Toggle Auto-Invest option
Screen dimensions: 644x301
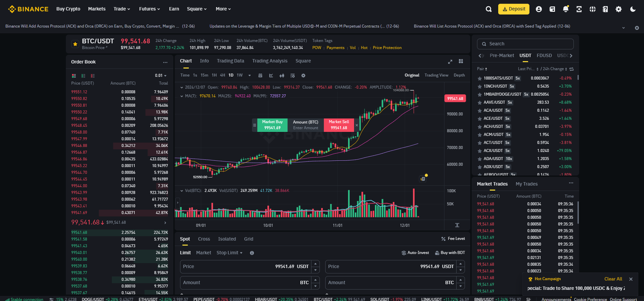click(x=415, y=253)
